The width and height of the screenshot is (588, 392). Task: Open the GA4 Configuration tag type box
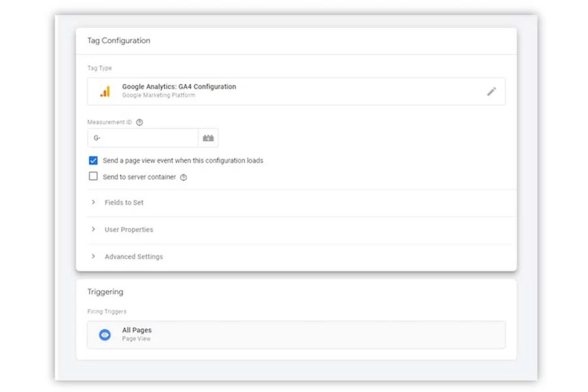296,91
